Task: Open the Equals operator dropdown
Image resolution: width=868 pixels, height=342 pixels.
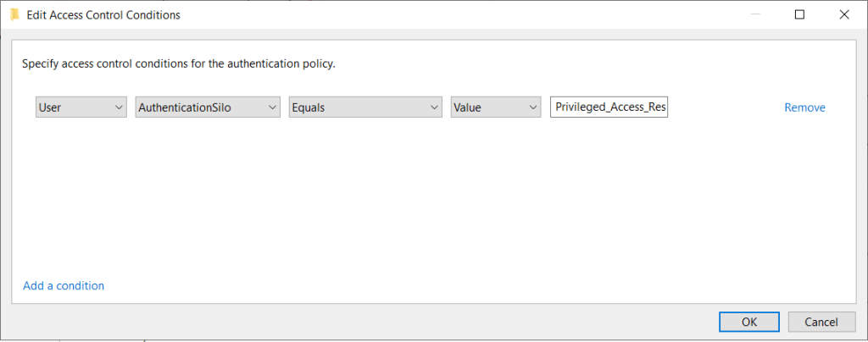Action: [364, 108]
